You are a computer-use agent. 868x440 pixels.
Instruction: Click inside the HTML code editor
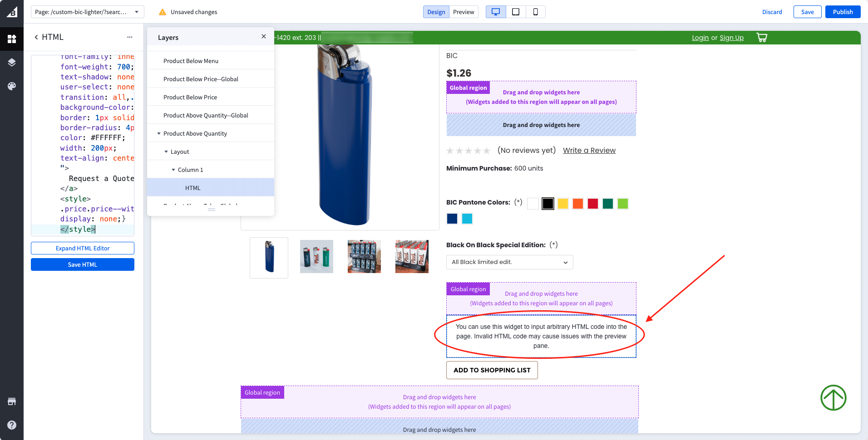[x=83, y=145]
